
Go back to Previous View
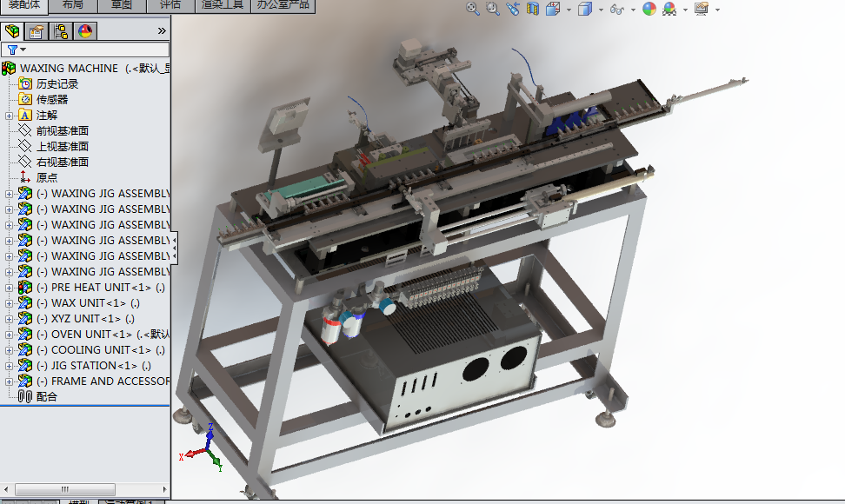tap(513, 9)
